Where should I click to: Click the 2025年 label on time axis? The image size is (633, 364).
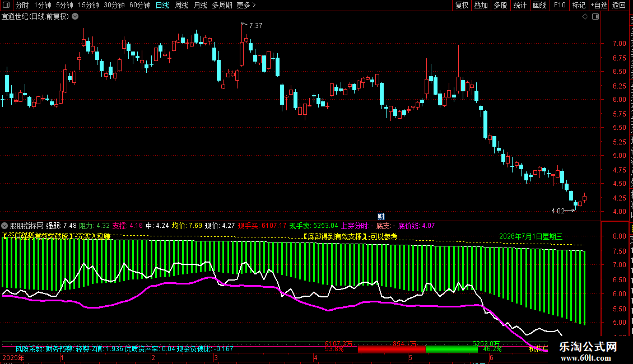click(14, 357)
